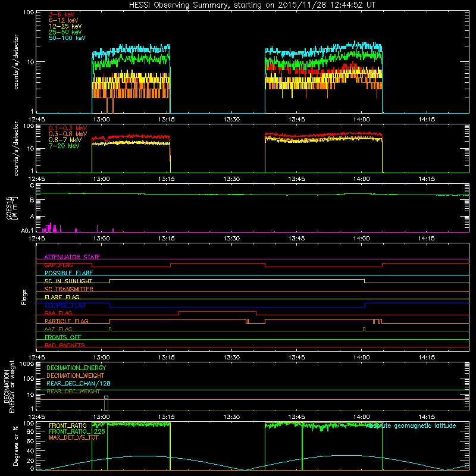476x476 pixels.
Task: Click the DECIMATION ENERGY or weight axis title
Action: (9, 387)
